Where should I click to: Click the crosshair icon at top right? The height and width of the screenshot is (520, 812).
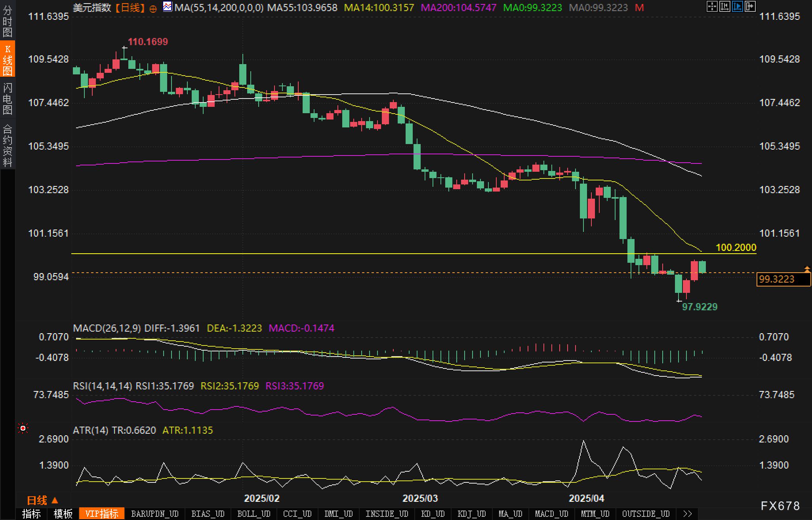[712, 7]
